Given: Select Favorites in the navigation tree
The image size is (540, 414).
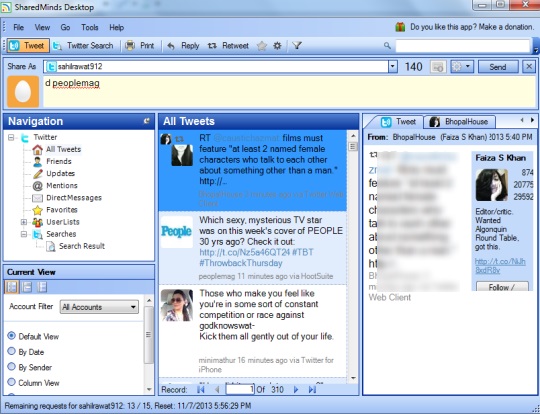Looking at the screenshot, I should [x=62, y=210].
